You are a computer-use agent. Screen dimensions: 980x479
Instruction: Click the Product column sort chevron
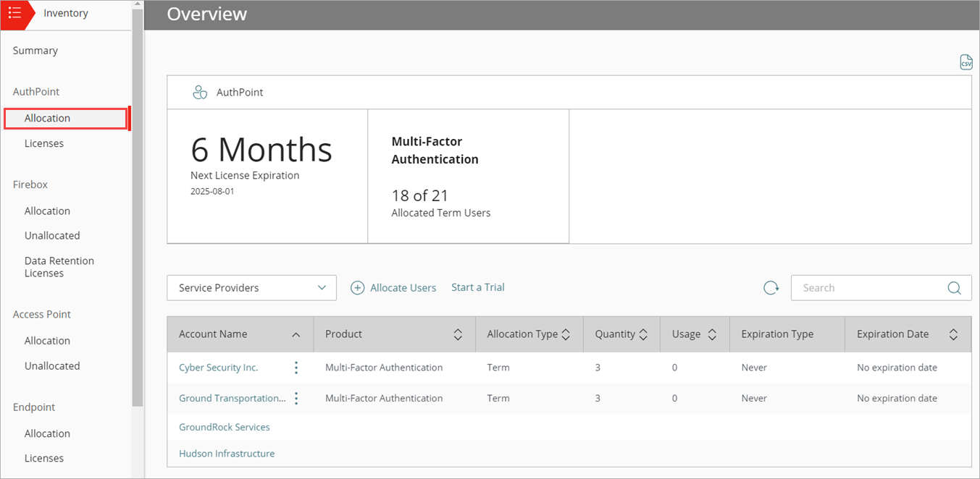(x=458, y=334)
